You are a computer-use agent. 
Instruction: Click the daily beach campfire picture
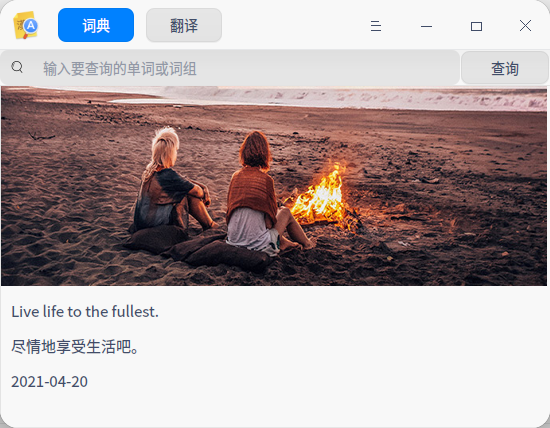pyautogui.click(x=274, y=186)
